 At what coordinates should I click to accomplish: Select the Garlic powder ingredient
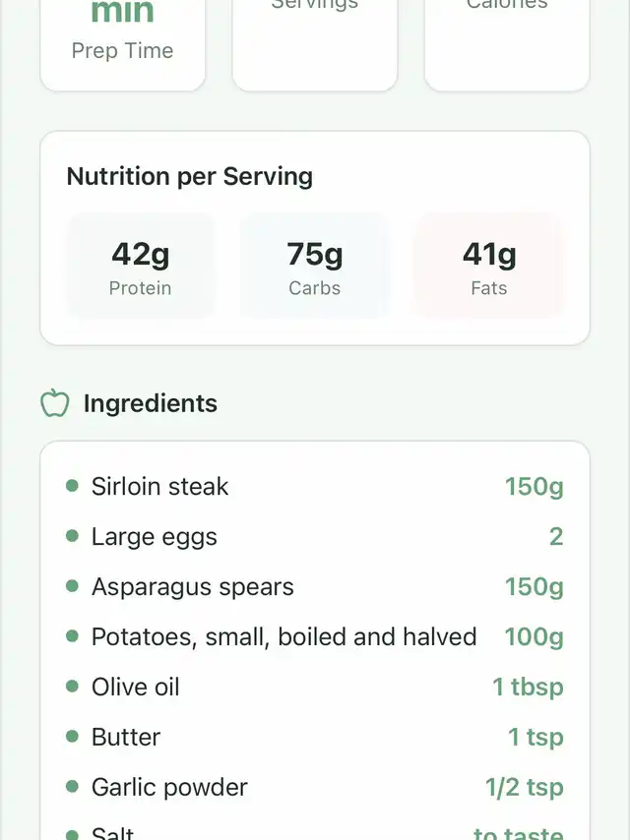[169, 788]
